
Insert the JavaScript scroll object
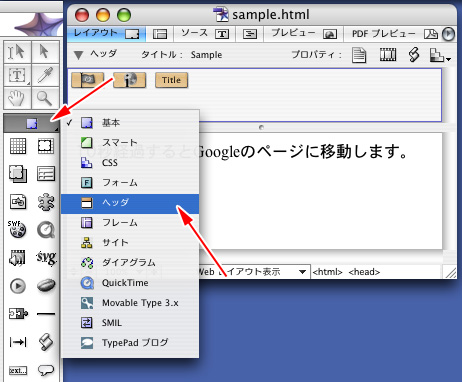[x=46, y=342]
